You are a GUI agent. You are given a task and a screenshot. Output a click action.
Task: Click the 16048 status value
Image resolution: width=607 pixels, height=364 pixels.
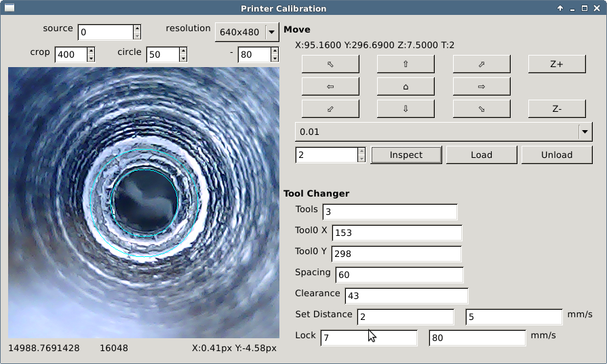pos(114,348)
